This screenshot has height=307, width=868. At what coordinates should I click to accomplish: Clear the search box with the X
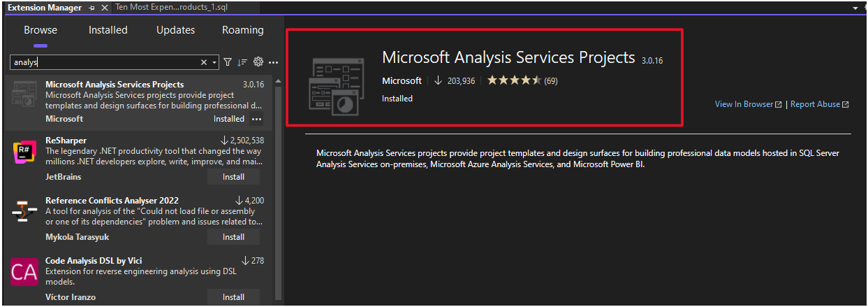204,62
